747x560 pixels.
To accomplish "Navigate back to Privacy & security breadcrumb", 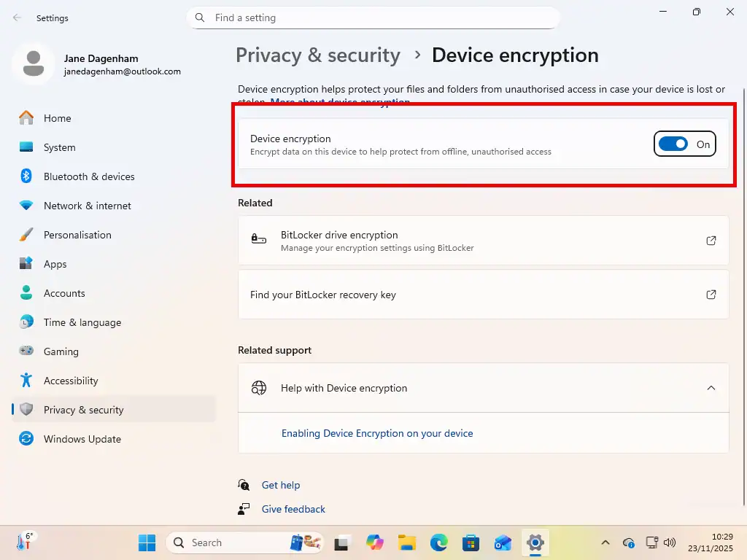I will (x=317, y=55).
